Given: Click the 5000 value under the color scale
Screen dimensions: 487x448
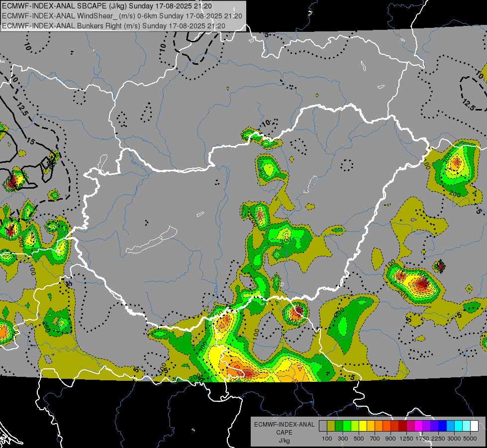Looking at the screenshot, I should tap(470, 439).
